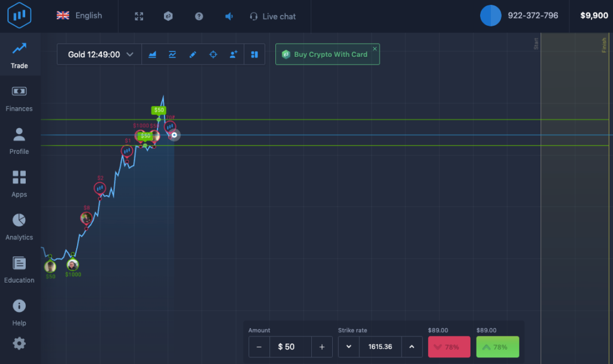Select the area chart type icon
Screen dimensions: 613x364
pyautogui.click(x=152, y=54)
